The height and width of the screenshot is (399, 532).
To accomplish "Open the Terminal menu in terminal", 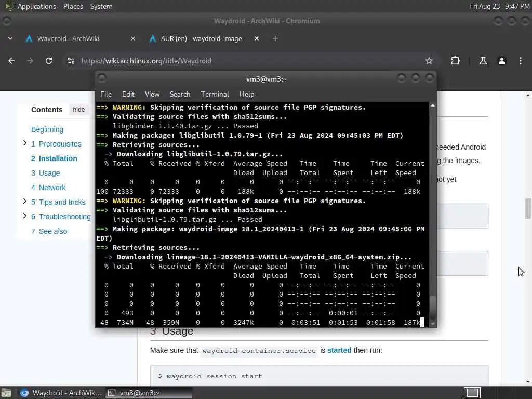I will 215,95.
